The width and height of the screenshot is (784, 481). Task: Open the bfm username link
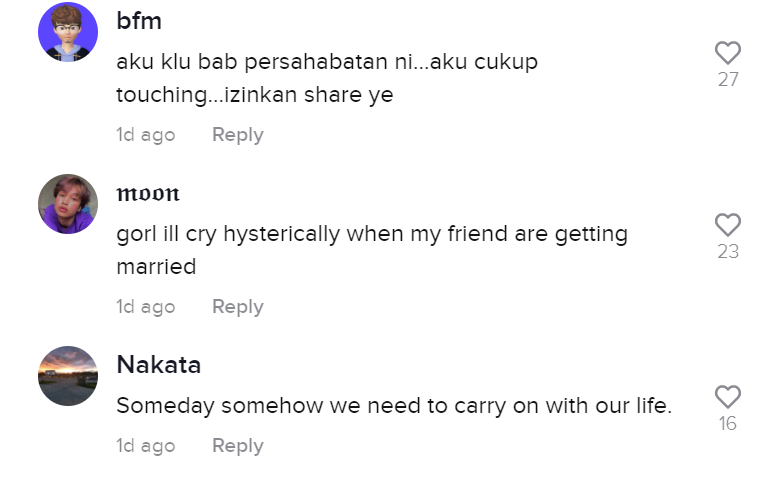coord(139,21)
